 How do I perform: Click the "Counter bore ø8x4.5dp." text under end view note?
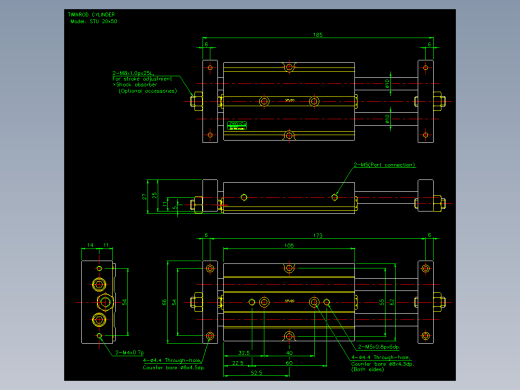pos(174,368)
